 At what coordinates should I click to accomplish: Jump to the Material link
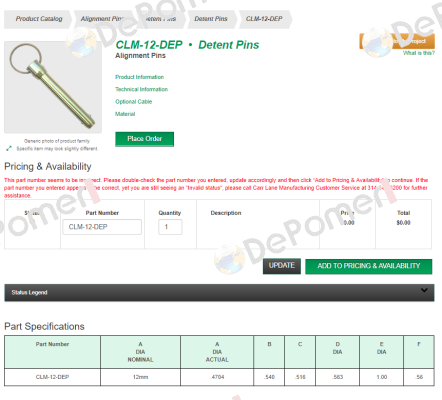pyautogui.click(x=125, y=114)
